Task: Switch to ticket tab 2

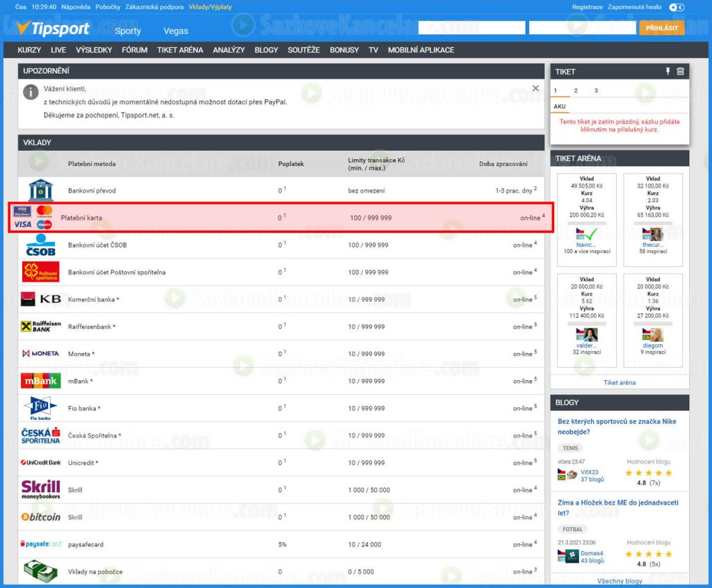Action: click(x=576, y=91)
